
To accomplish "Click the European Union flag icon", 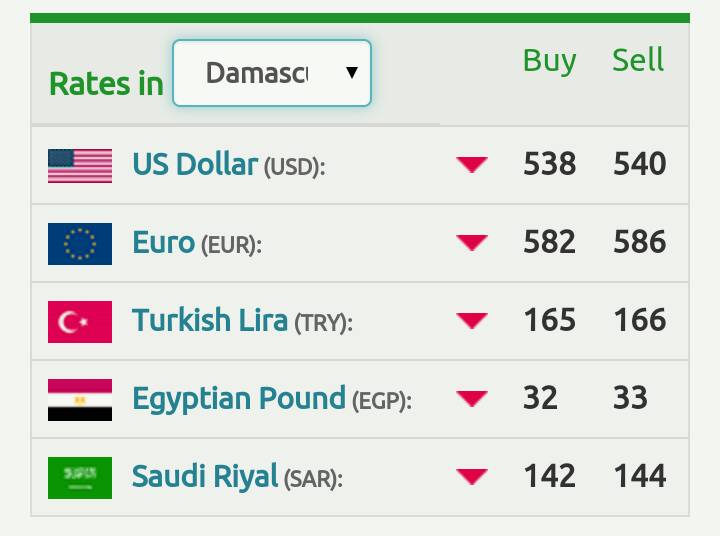I will [80, 244].
